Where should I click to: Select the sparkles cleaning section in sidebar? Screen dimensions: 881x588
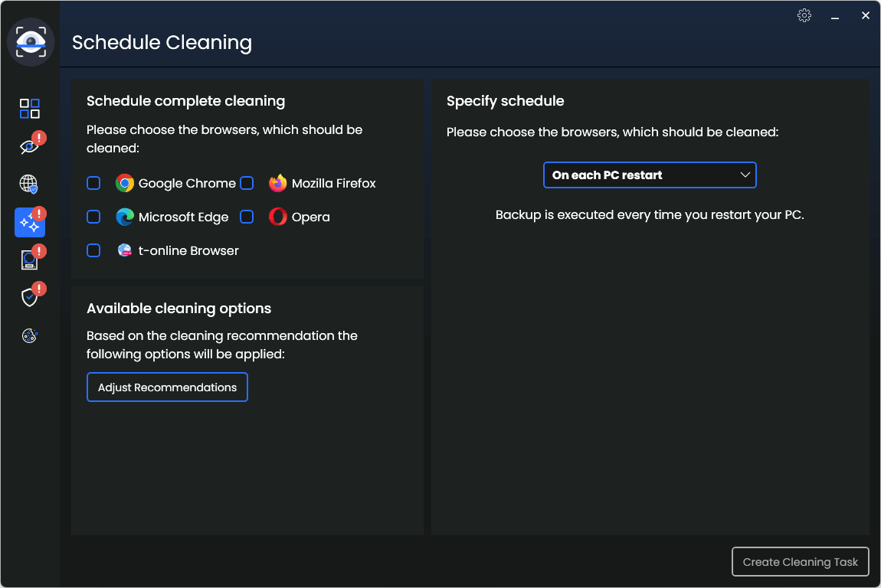click(x=29, y=222)
